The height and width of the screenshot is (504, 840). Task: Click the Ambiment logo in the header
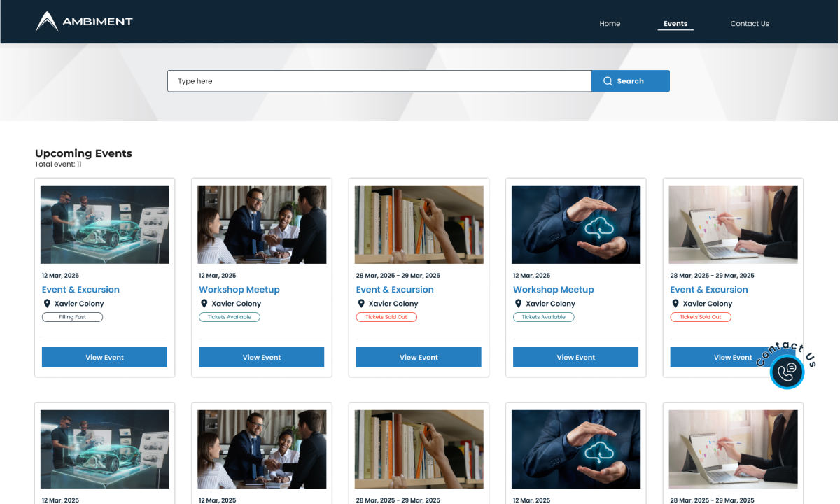84,22
